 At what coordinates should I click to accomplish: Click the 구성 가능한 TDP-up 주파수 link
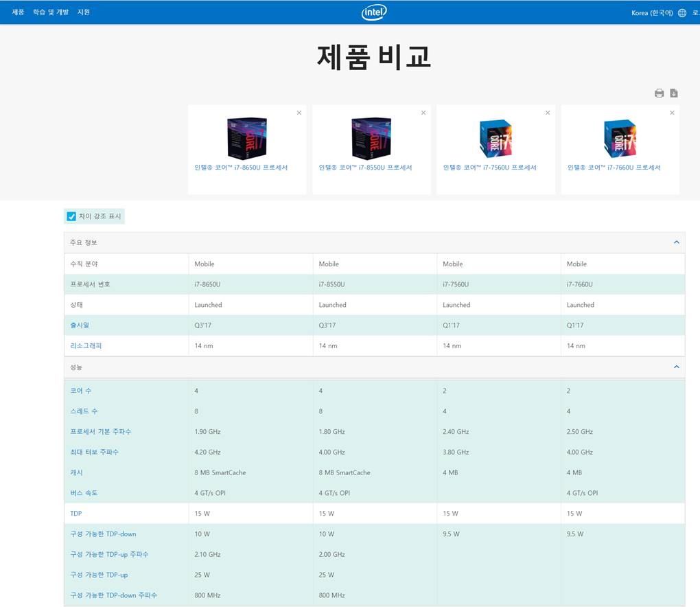[109, 554]
